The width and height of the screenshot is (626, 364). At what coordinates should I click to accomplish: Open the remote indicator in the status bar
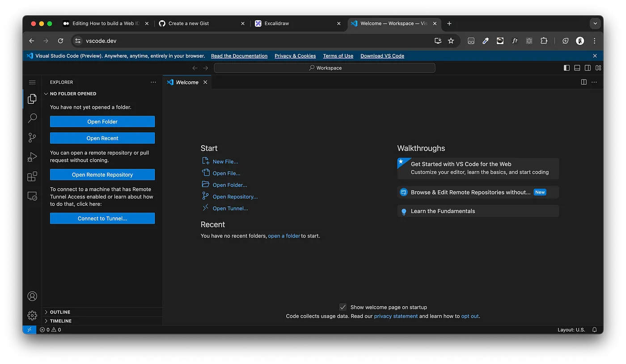[29, 330]
